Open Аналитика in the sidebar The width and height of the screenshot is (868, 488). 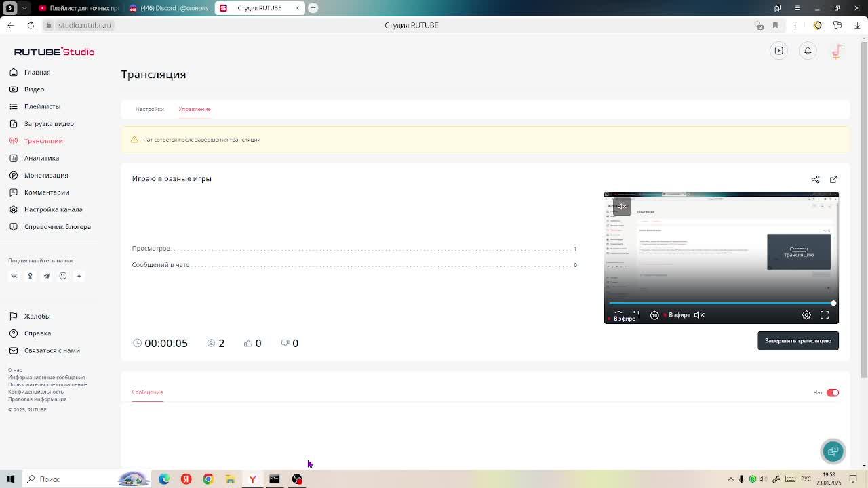tap(41, 158)
